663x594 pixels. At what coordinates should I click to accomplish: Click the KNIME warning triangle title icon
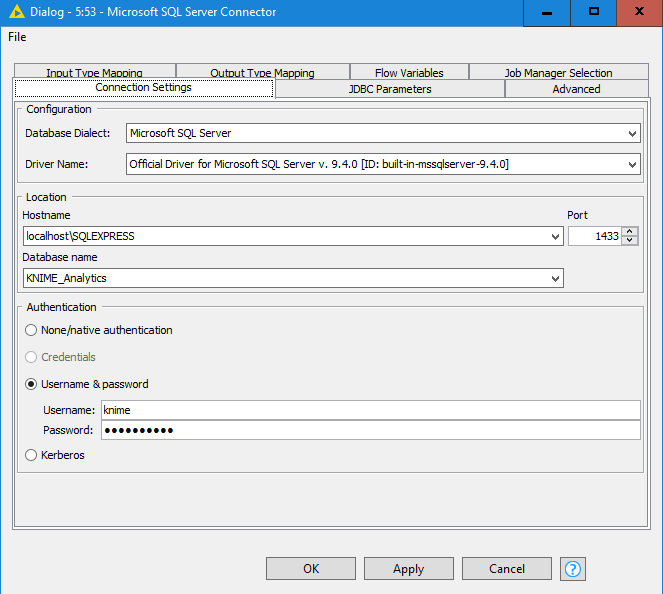pos(16,12)
